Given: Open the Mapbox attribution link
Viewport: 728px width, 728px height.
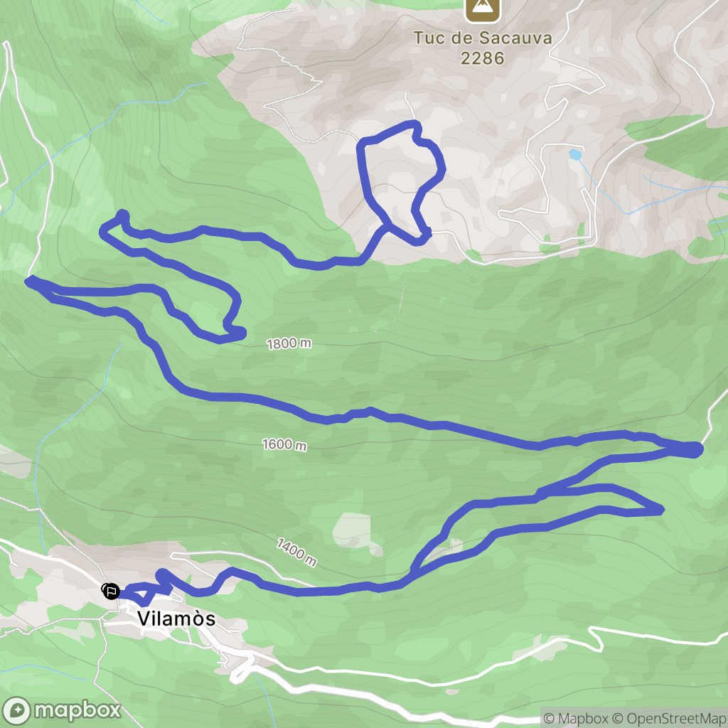Looking at the screenshot, I should tap(575, 719).
